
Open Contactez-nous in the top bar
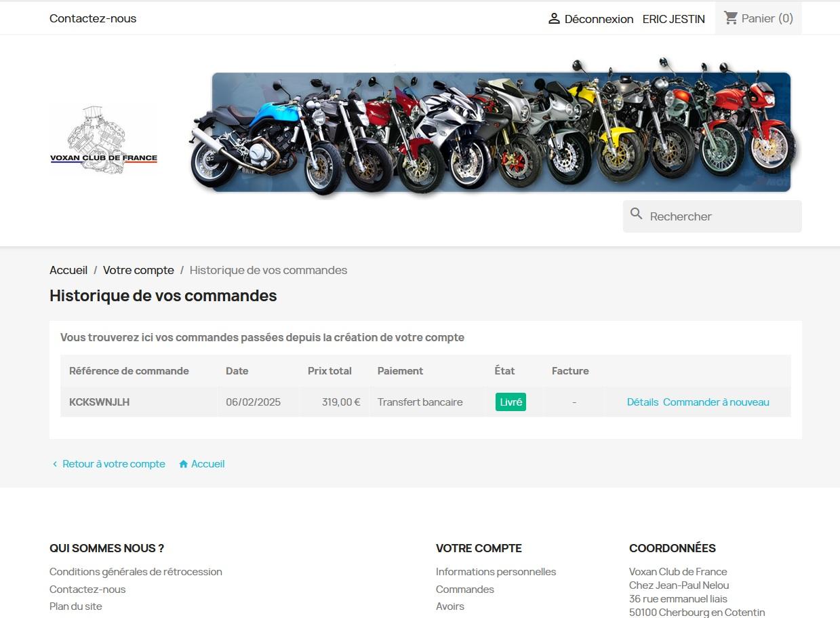[x=93, y=18]
